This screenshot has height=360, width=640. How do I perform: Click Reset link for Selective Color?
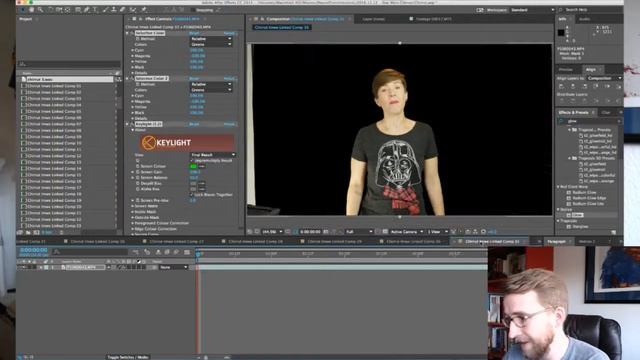[x=194, y=33]
